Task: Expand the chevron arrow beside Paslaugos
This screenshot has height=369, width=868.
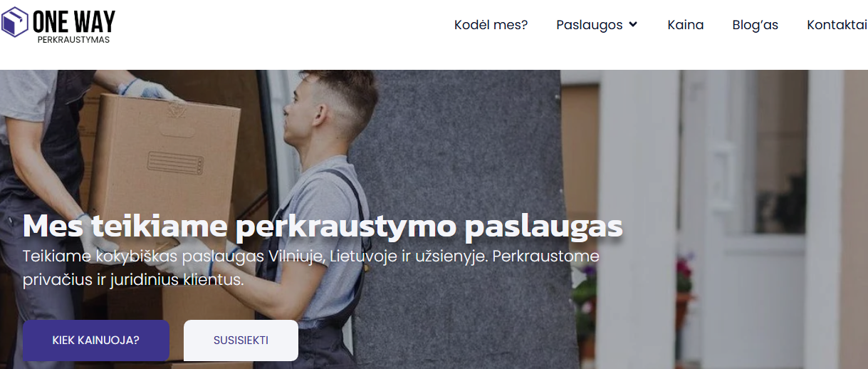Action: [633, 25]
